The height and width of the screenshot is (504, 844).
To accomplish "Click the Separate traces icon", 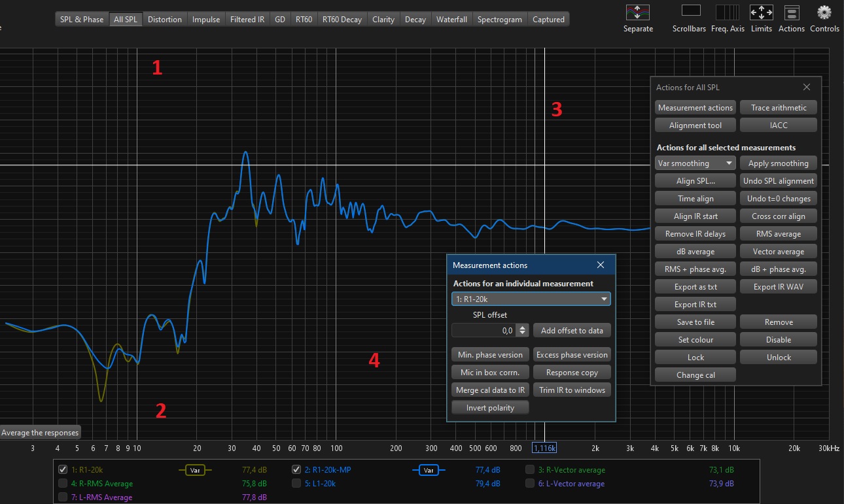I will click(x=638, y=12).
